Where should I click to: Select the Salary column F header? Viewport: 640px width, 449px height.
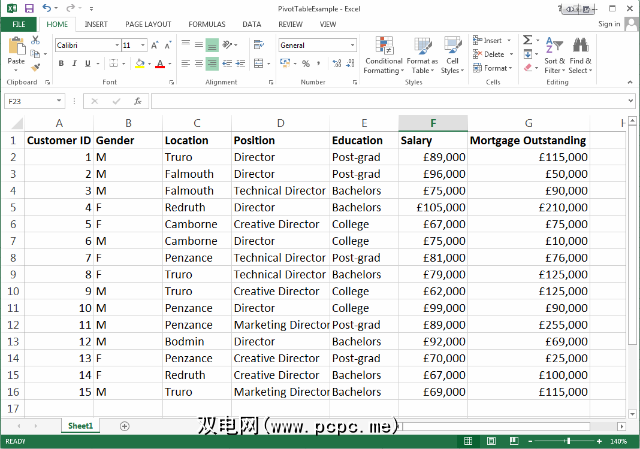pyautogui.click(x=432, y=123)
